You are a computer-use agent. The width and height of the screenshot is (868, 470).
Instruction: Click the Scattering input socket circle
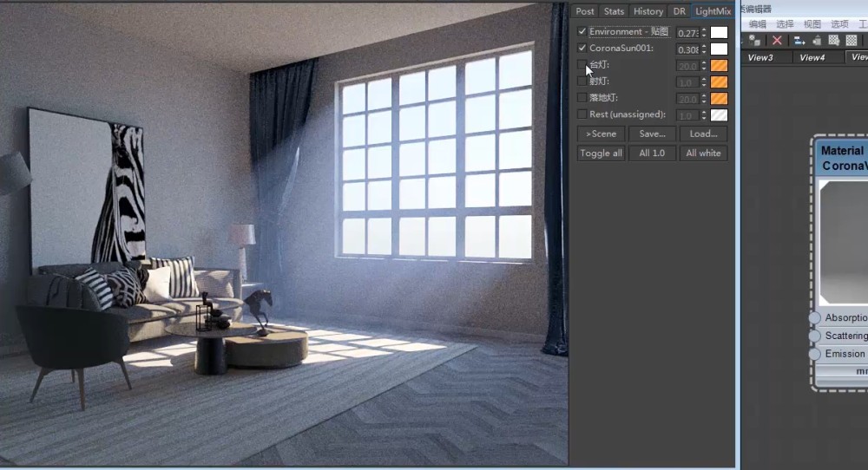click(814, 336)
